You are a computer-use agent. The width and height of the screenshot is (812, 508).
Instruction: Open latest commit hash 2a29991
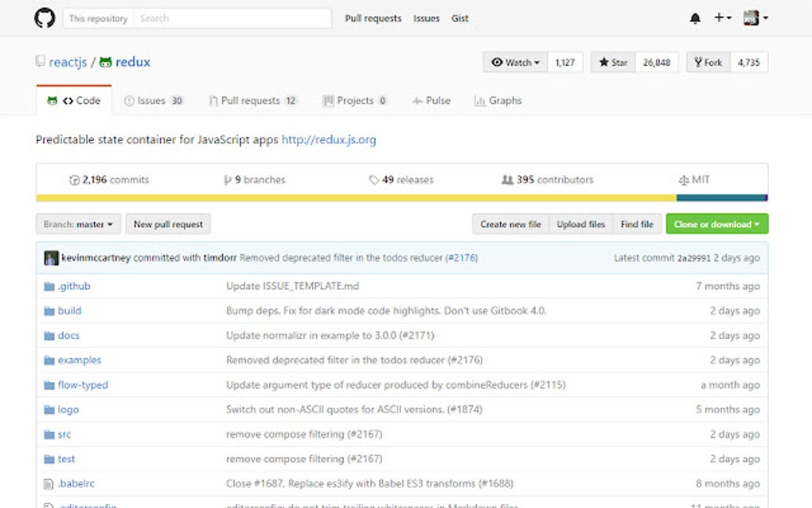coord(694,258)
